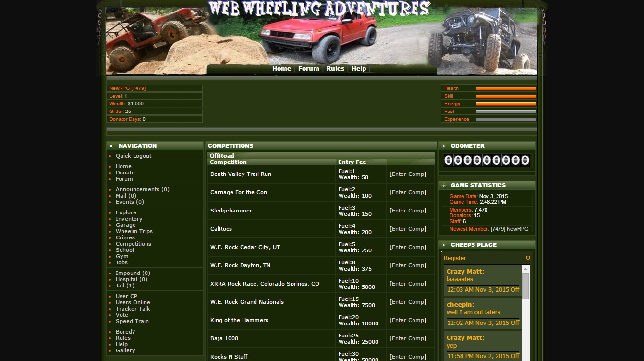644x361 pixels.
Task: Click the odometer digit counter
Action: tap(486, 161)
